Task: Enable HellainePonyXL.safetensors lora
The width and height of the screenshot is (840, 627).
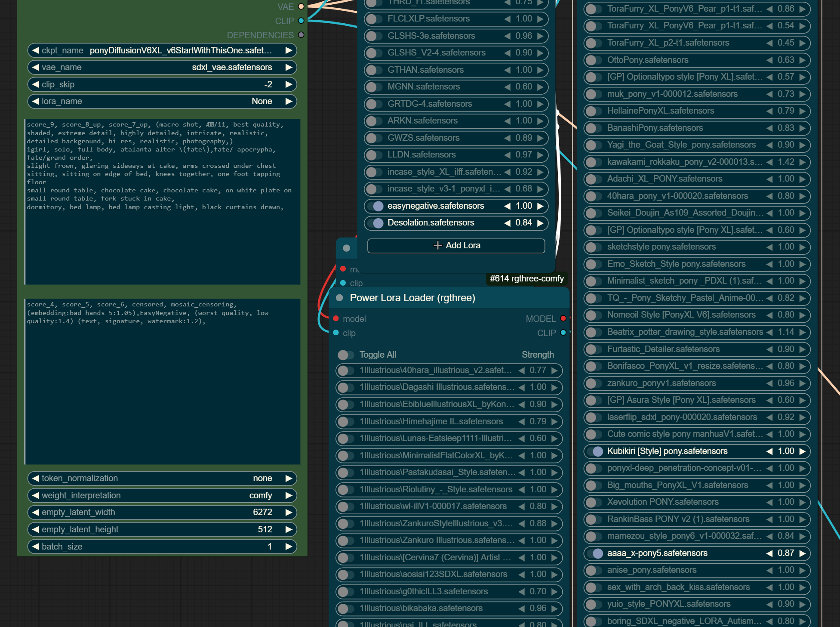Action: pyautogui.click(x=594, y=111)
